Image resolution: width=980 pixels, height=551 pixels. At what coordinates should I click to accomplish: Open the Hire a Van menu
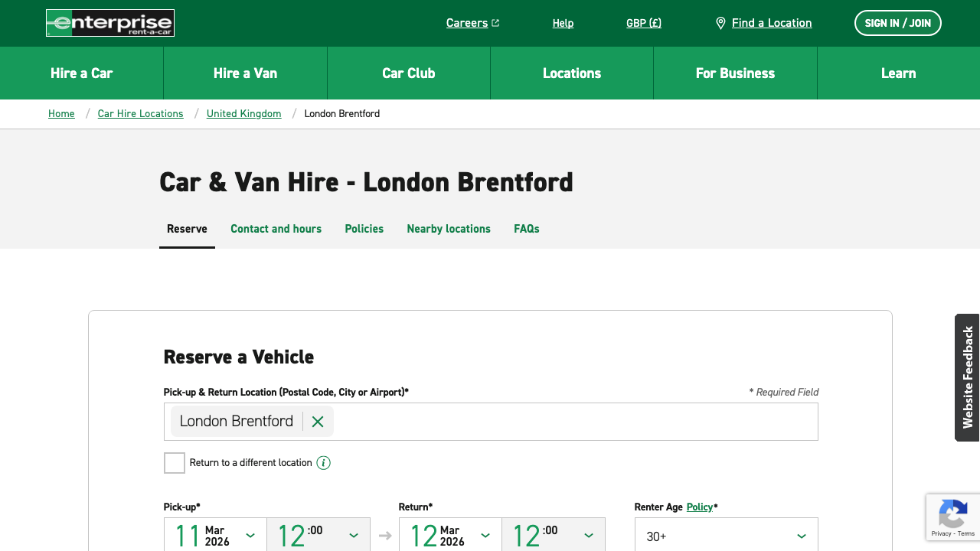point(245,73)
